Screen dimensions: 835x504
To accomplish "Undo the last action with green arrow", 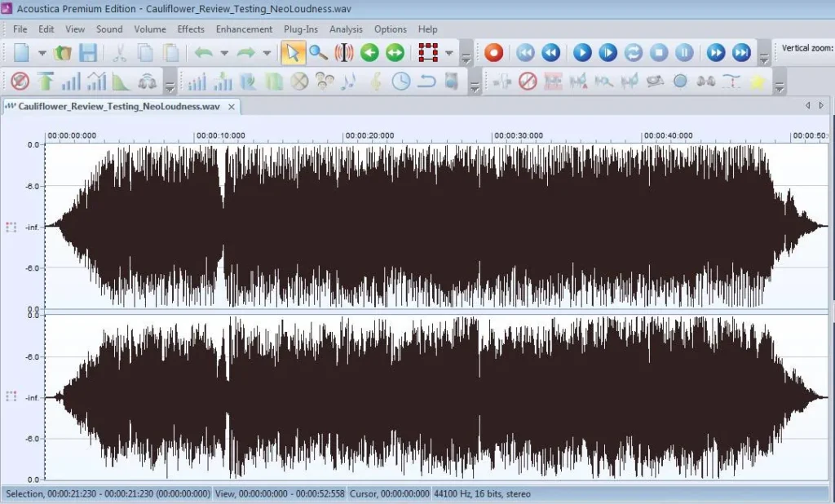I will (204, 53).
